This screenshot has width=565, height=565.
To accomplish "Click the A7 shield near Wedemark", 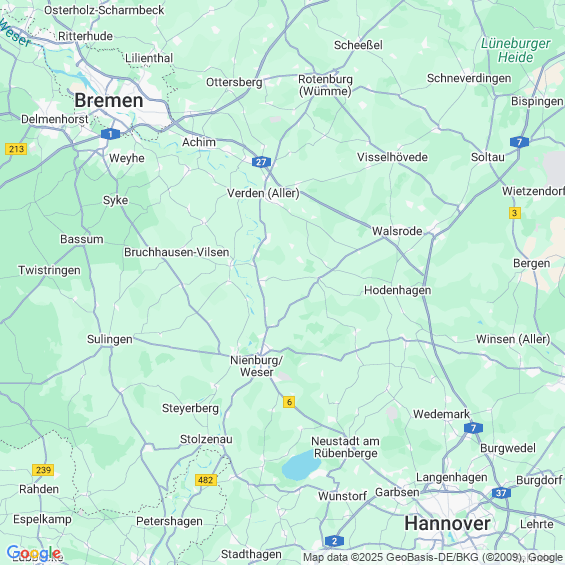I will coord(473,428).
